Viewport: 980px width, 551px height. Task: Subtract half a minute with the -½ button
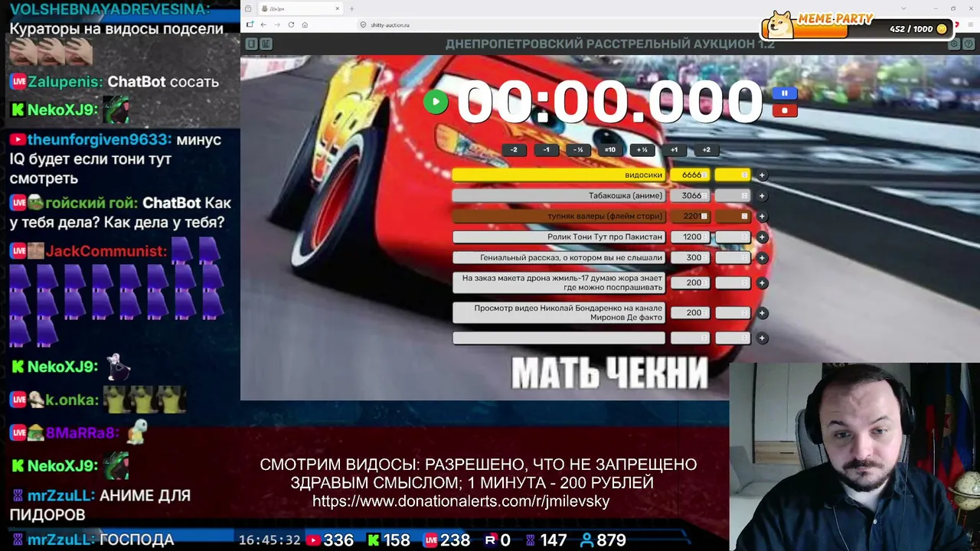coord(578,150)
